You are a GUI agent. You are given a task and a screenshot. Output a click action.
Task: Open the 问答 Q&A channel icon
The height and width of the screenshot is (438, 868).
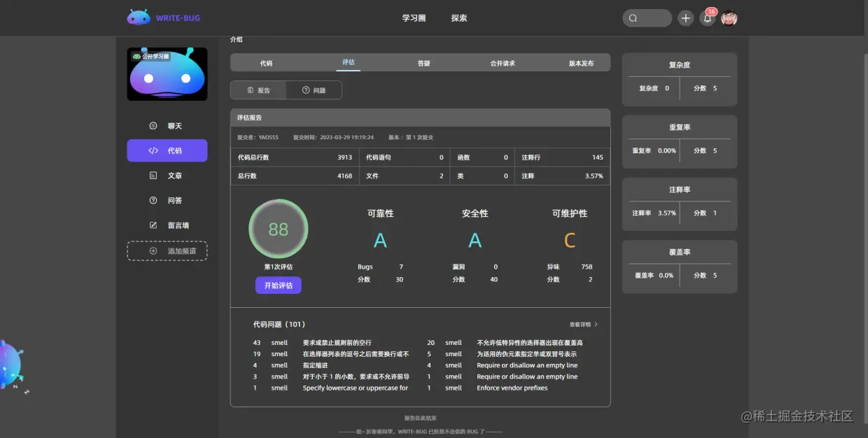(152, 200)
